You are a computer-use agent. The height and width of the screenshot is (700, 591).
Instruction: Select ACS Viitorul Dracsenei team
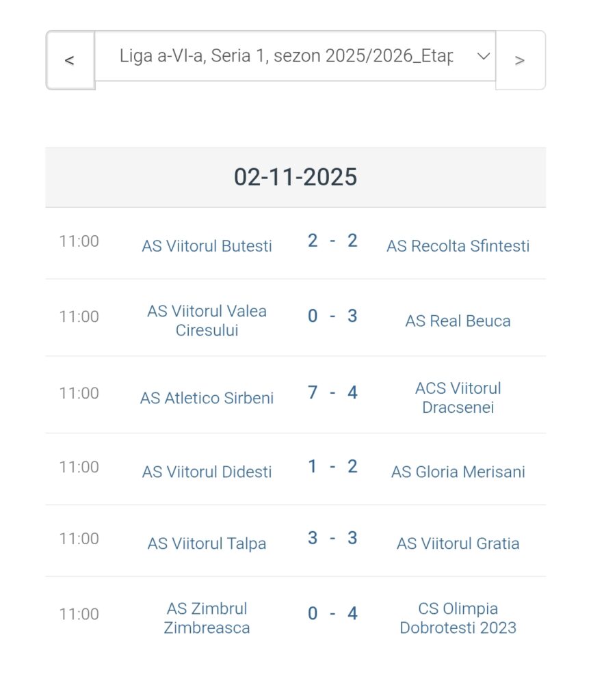click(x=458, y=398)
